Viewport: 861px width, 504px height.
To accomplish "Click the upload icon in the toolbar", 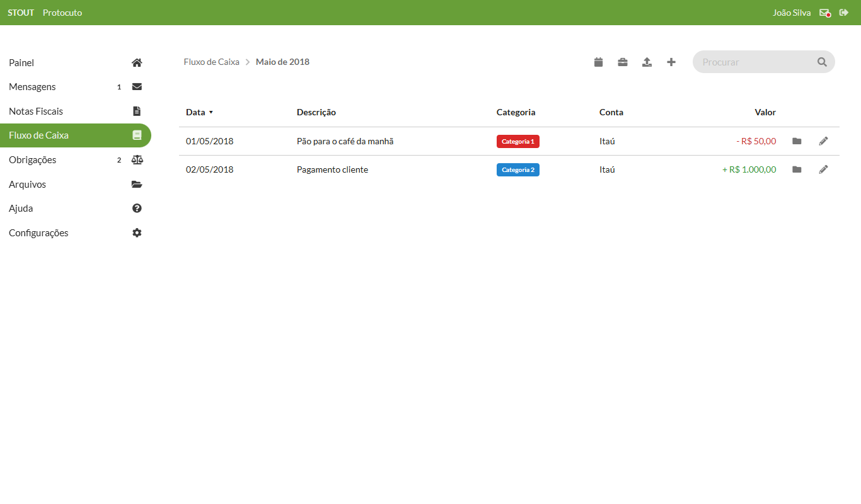I will pyautogui.click(x=647, y=62).
